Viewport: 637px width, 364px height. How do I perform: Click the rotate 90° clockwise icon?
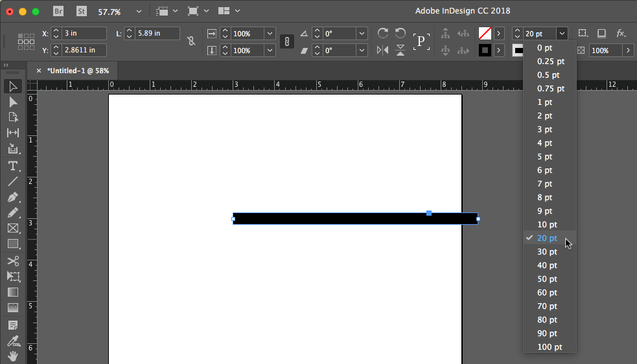(x=383, y=33)
